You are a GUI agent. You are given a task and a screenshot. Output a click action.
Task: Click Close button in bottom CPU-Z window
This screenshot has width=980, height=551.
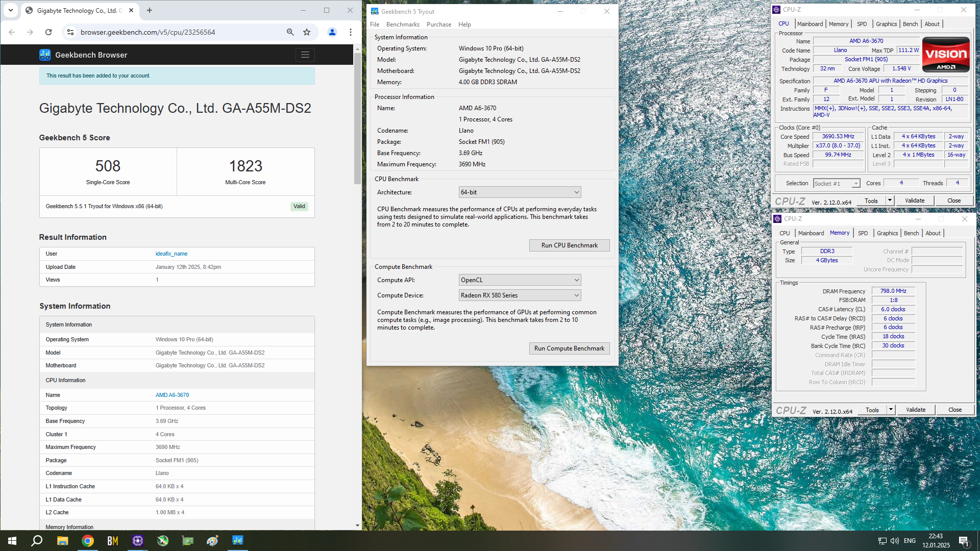pyautogui.click(x=955, y=410)
